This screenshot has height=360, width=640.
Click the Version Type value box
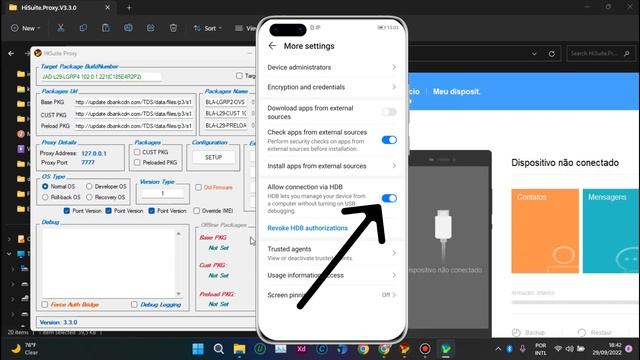coord(163,193)
